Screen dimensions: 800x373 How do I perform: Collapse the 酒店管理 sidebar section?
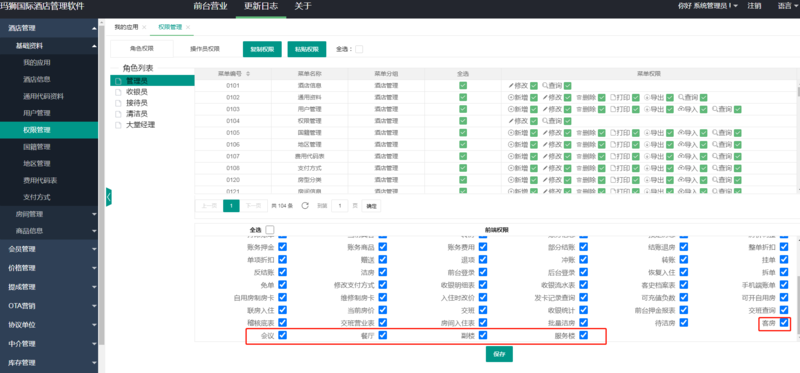(48, 28)
